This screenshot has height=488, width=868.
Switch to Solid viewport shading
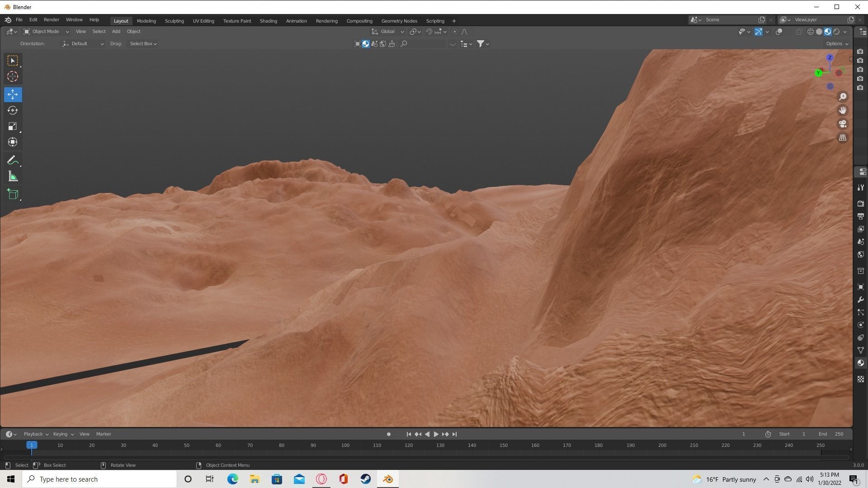click(819, 32)
